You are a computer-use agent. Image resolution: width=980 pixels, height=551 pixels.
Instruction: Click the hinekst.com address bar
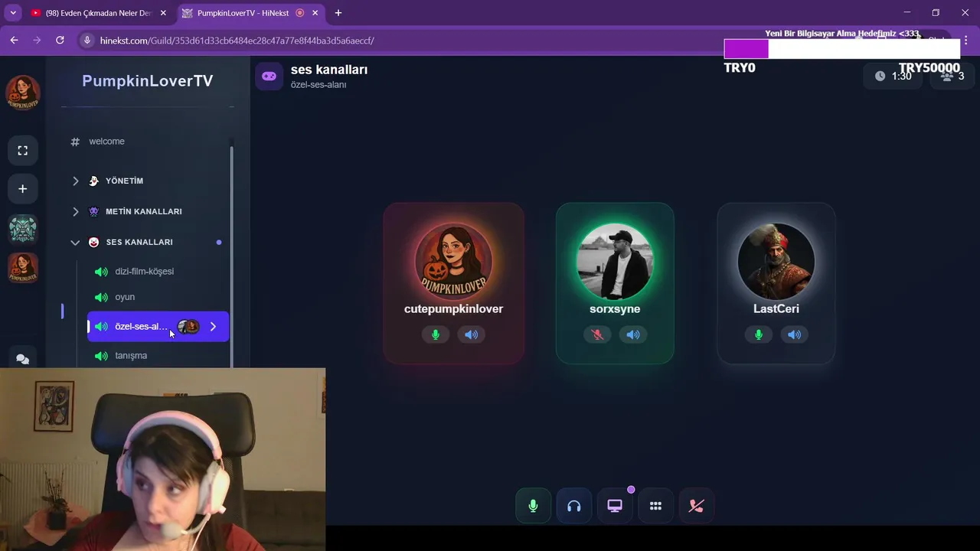pos(237,41)
